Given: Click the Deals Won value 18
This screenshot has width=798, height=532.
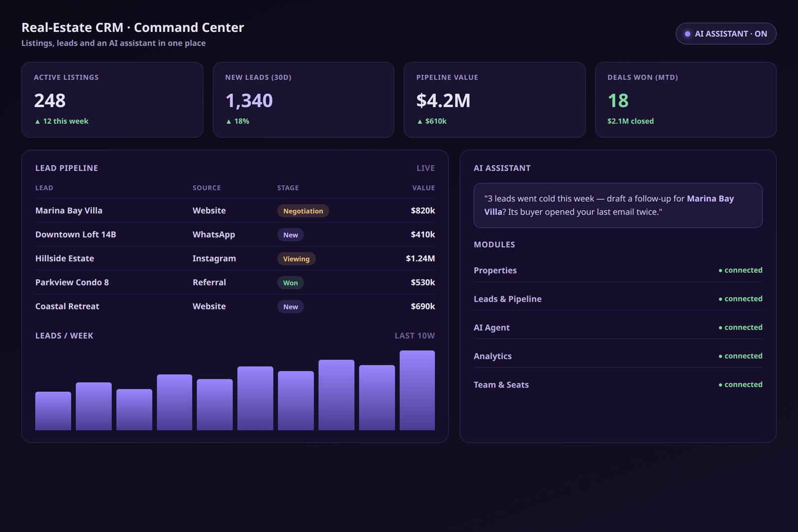Looking at the screenshot, I should [618, 101].
